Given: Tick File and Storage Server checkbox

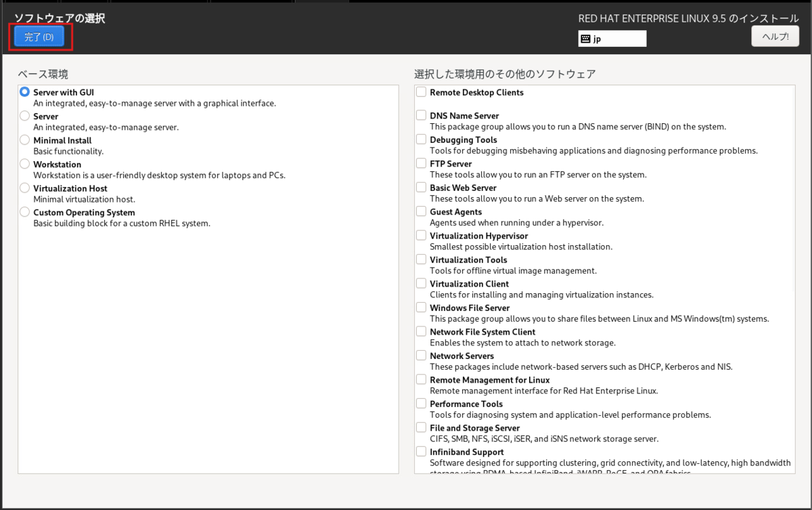Looking at the screenshot, I should (x=421, y=427).
